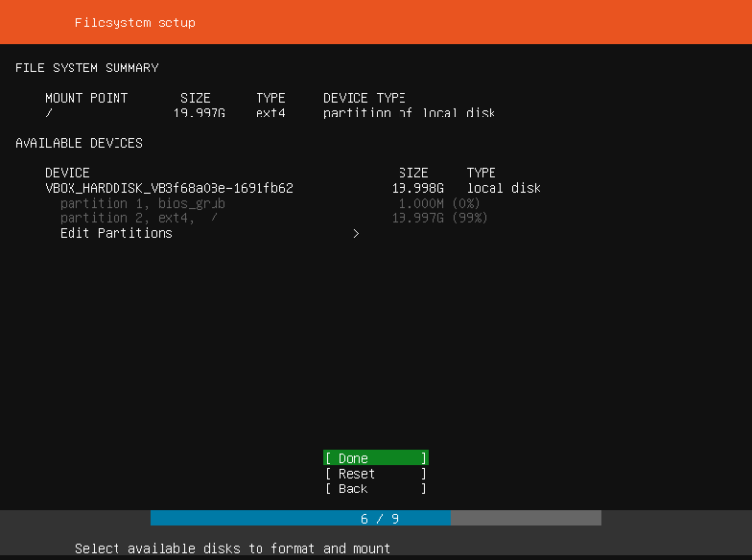The image size is (752, 560).
Task: Click the 19.997G (99%) partition size
Action: coord(439,218)
